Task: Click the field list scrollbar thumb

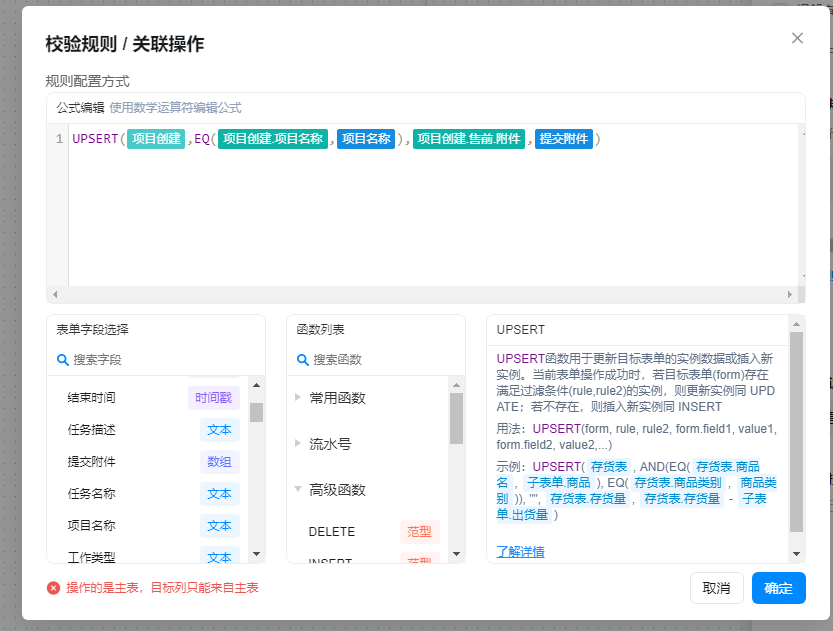Action: (257, 412)
